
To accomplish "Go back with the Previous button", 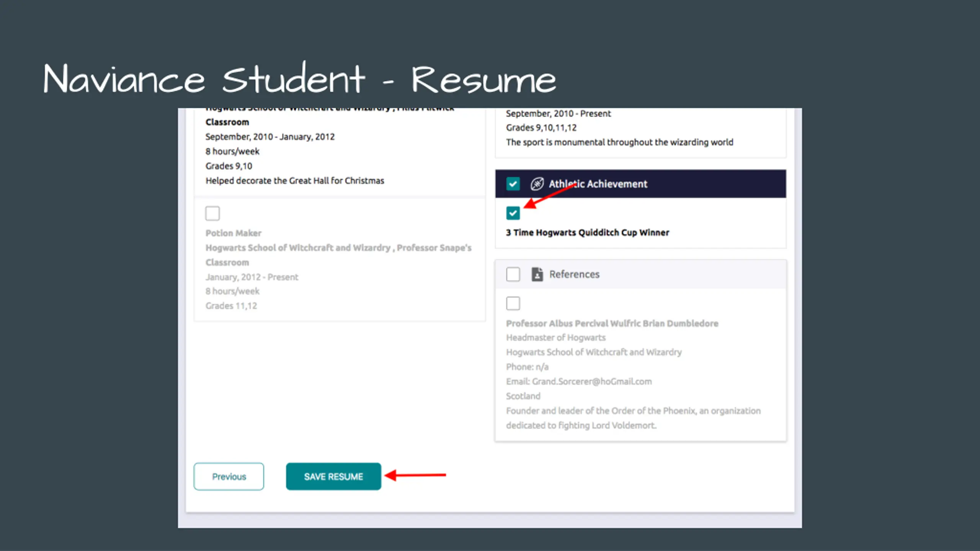I will [229, 476].
